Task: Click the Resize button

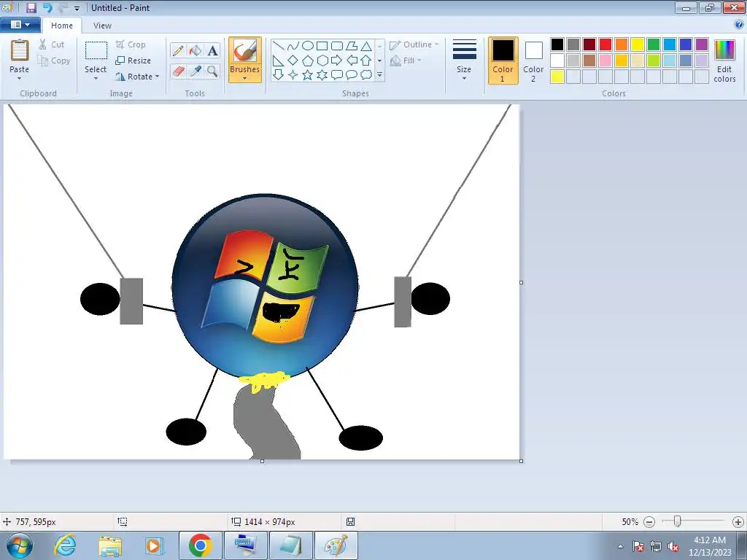Action: [133, 61]
